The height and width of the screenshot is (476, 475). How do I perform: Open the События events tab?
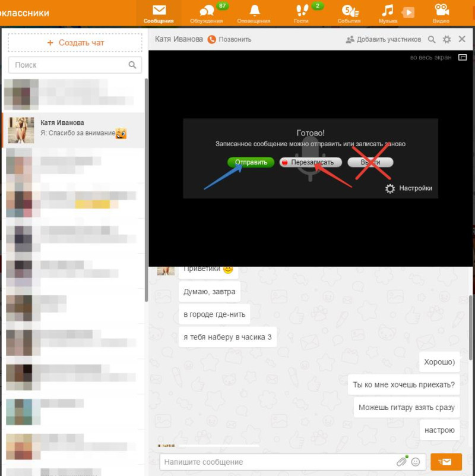(350, 13)
